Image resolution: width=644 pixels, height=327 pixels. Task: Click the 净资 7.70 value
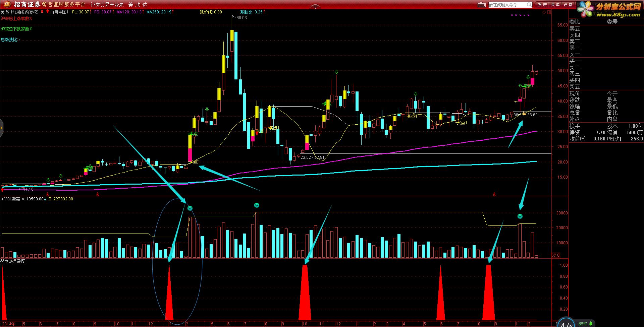(587, 132)
